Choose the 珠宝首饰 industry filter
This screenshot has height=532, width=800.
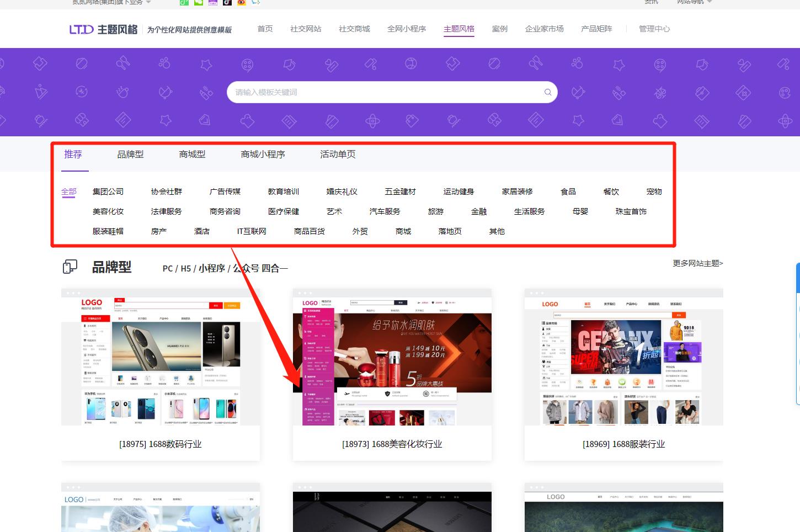631,211
